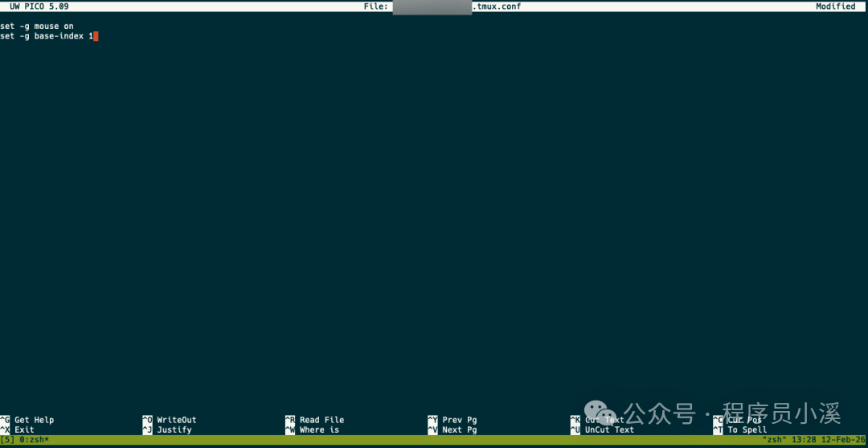The height and width of the screenshot is (448, 868).
Task: Click the "zsh" pane title in status bar
Action: click(x=775, y=440)
